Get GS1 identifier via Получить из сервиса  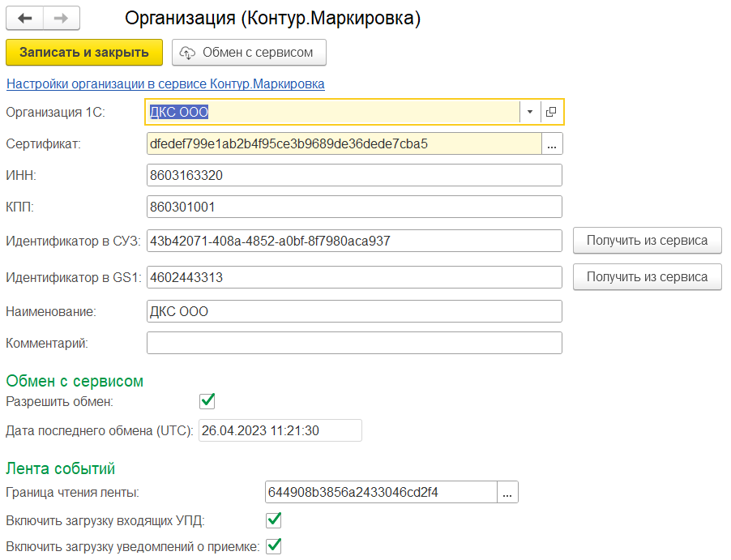(647, 277)
